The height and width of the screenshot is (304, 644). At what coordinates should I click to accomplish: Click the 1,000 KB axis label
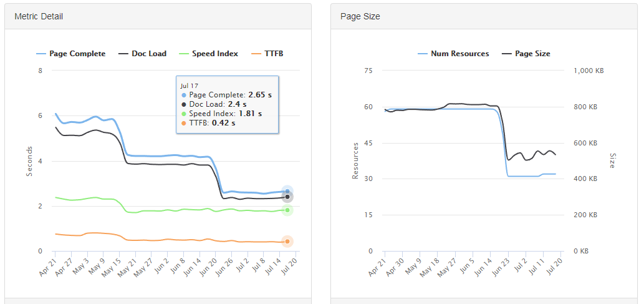point(588,71)
